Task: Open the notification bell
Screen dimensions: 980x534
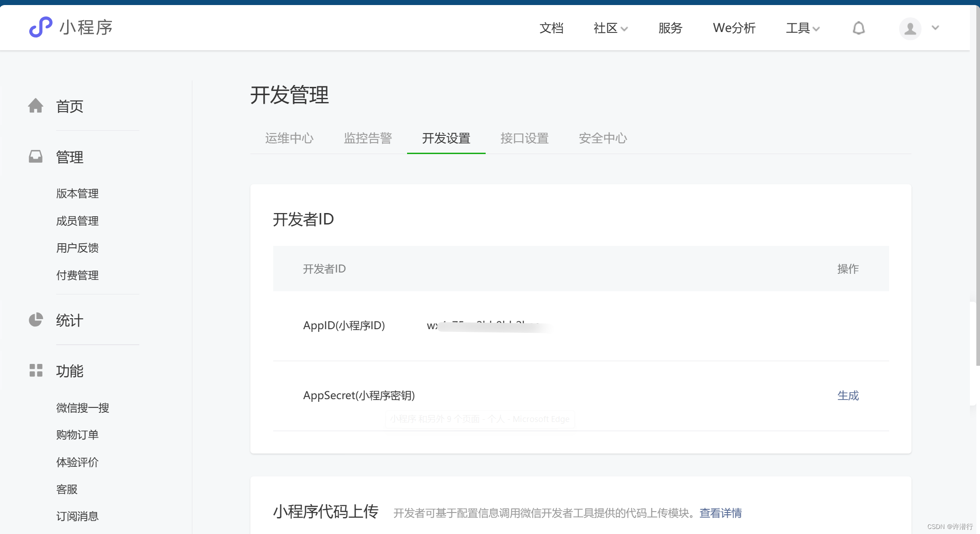Action: click(x=858, y=28)
